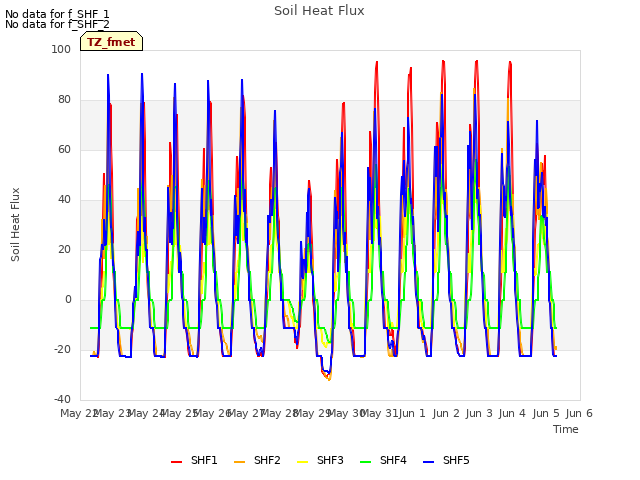Click the 100 y-axis tick label

[61, 49]
